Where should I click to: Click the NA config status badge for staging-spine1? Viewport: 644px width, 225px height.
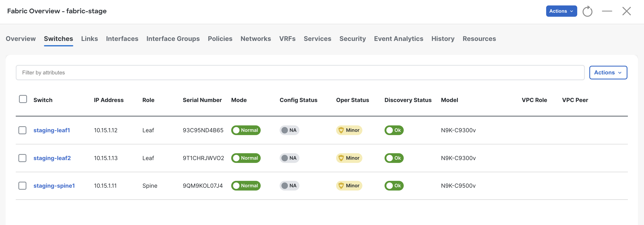(x=289, y=186)
